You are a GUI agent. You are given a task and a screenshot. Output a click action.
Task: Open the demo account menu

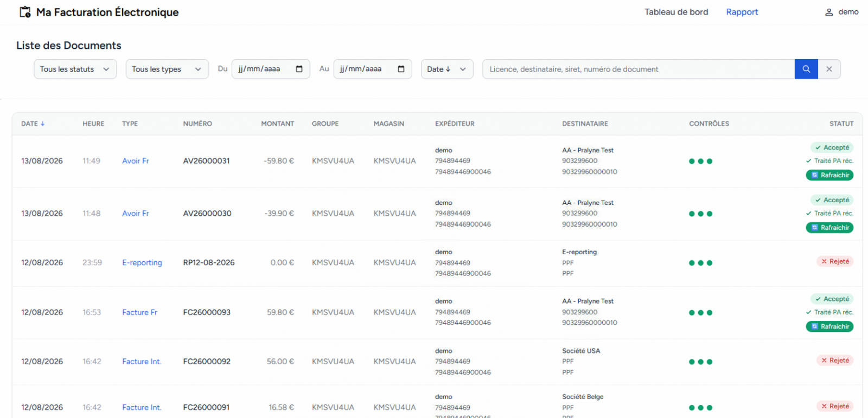[841, 12]
